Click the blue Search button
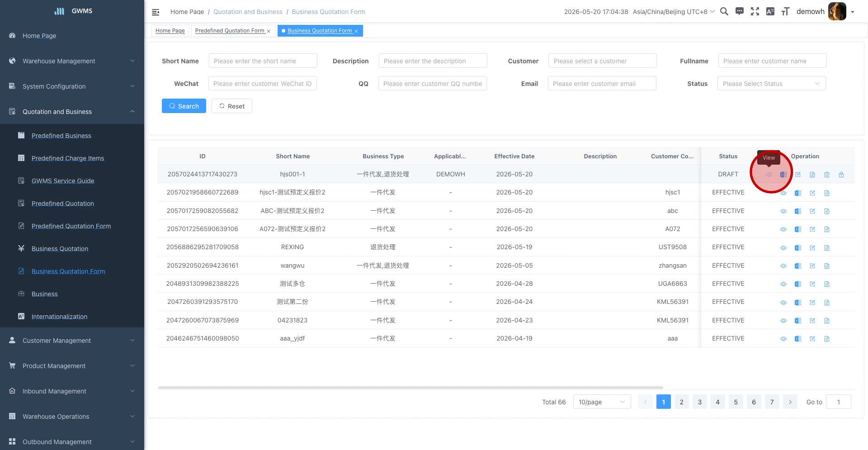Image resolution: width=868 pixels, height=450 pixels. click(x=184, y=106)
